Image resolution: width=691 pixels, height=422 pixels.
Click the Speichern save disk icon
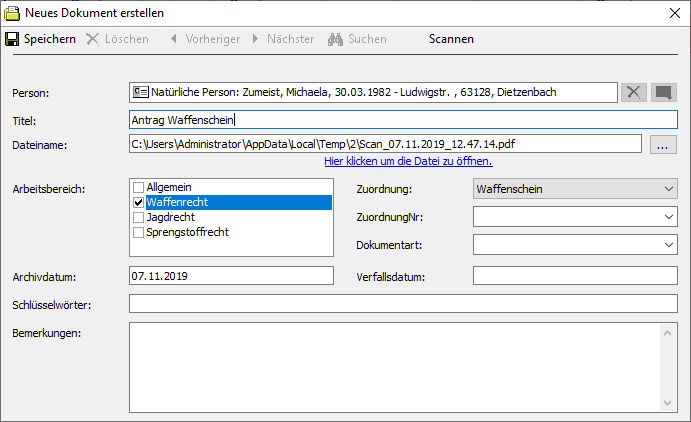pyautogui.click(x=12, y=39)
